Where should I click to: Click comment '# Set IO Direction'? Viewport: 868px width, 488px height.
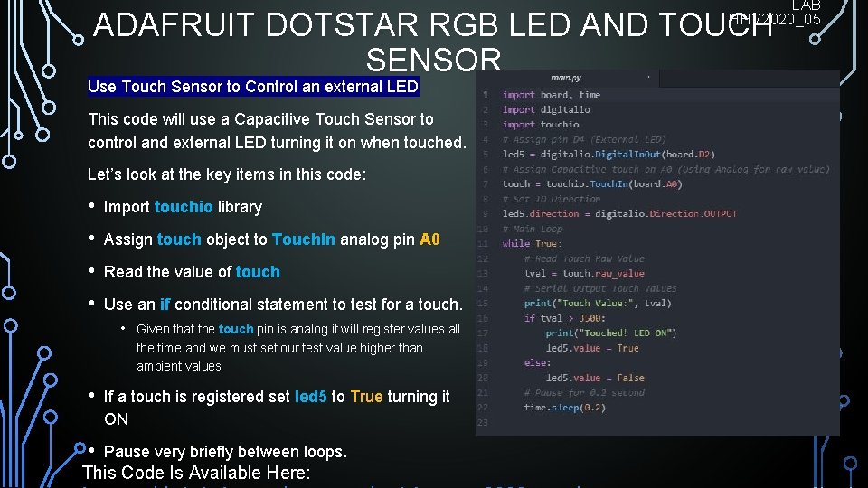(552, 199)
